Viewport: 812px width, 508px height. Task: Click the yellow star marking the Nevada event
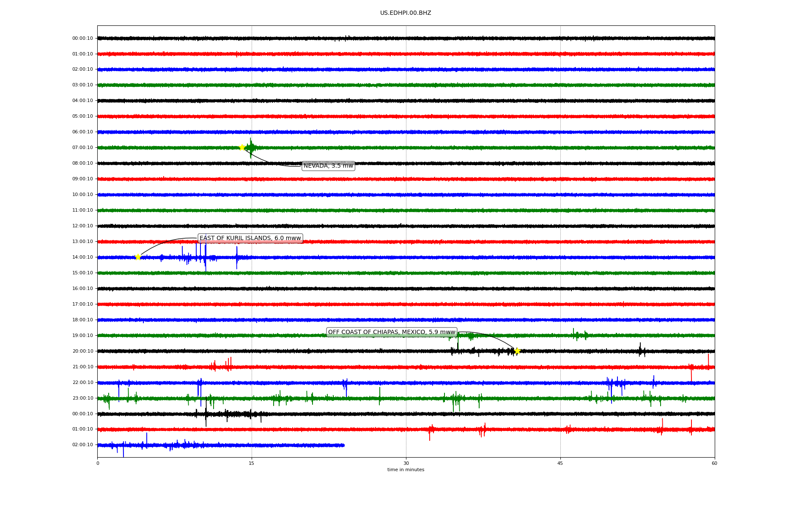click(x=242, y=147)
